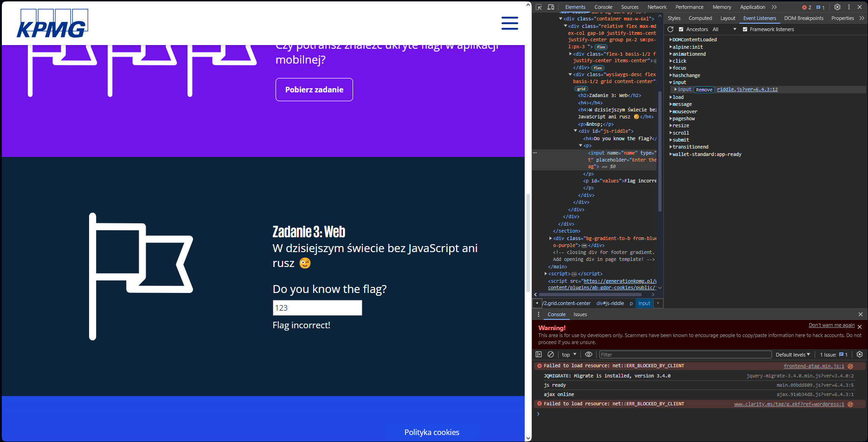Dismiss the console warning banner

(860, 327)
